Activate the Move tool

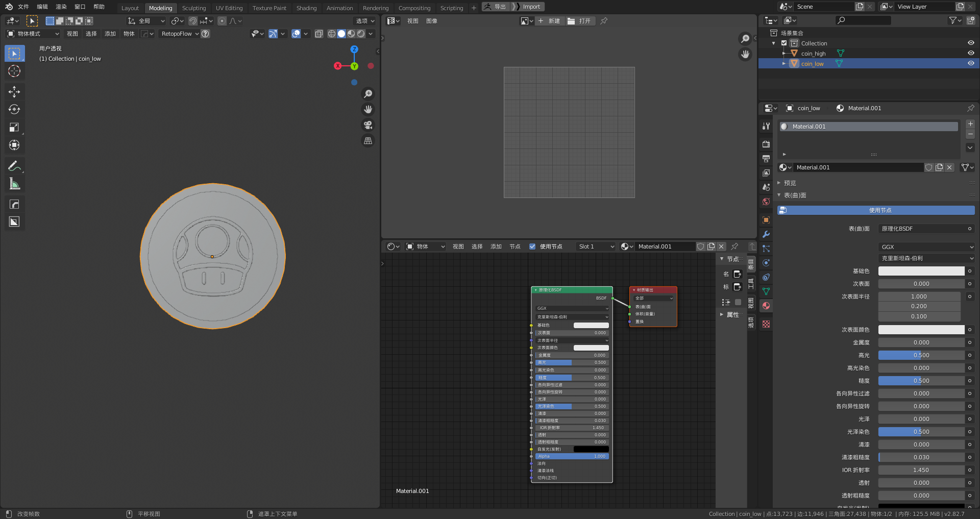pyautogui.click(x=14, y=92)
